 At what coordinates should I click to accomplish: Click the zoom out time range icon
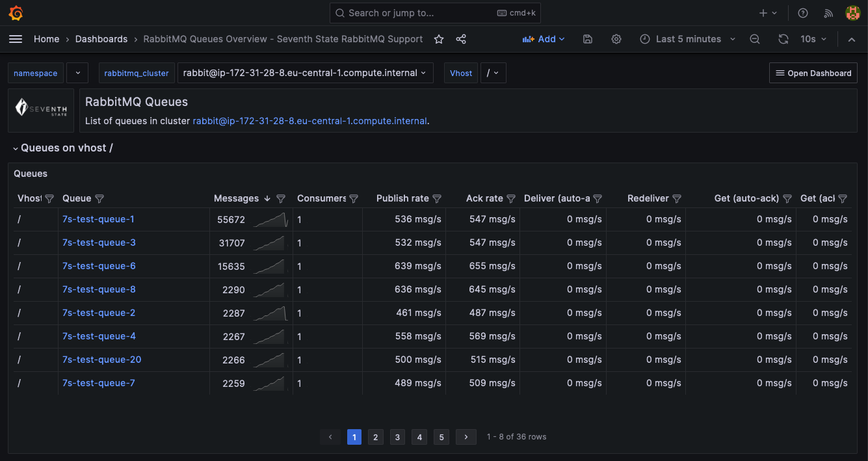755,39
